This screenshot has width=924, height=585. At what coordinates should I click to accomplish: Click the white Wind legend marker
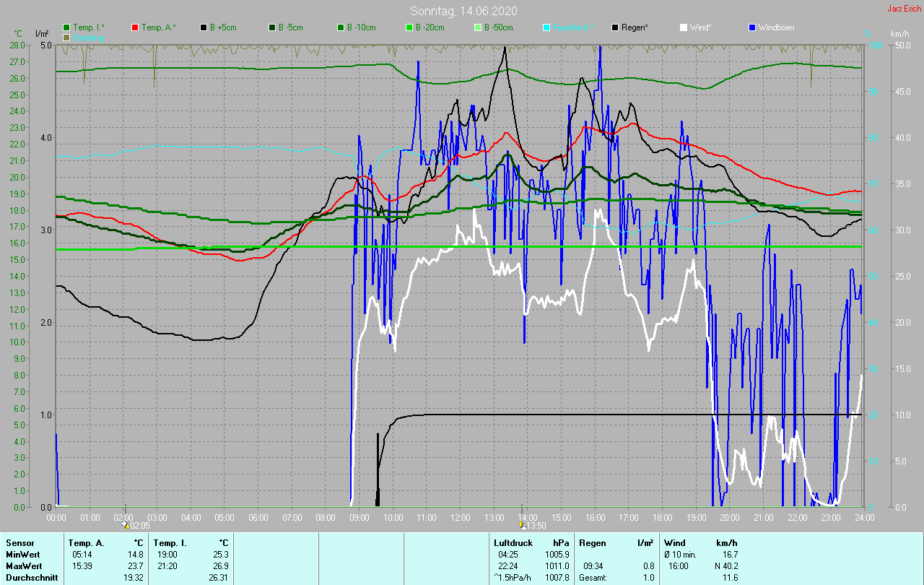(684, 27)
